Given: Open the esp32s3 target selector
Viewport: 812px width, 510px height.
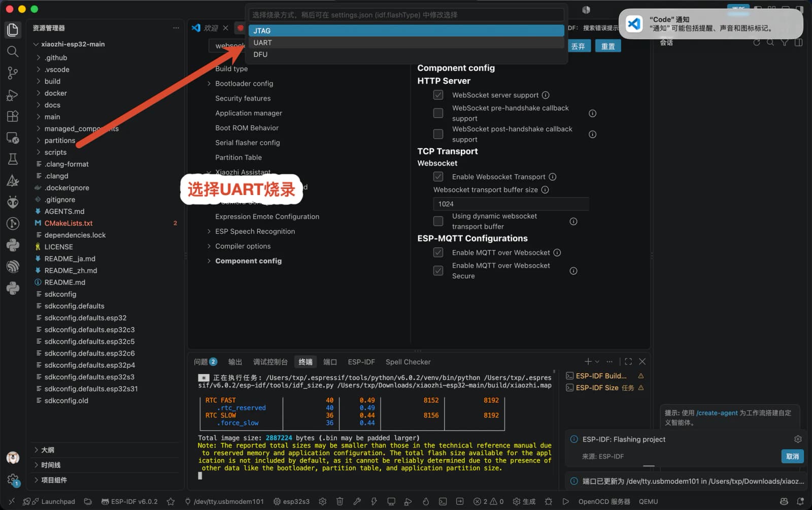Looking at the screenshot, I should 291,501.
